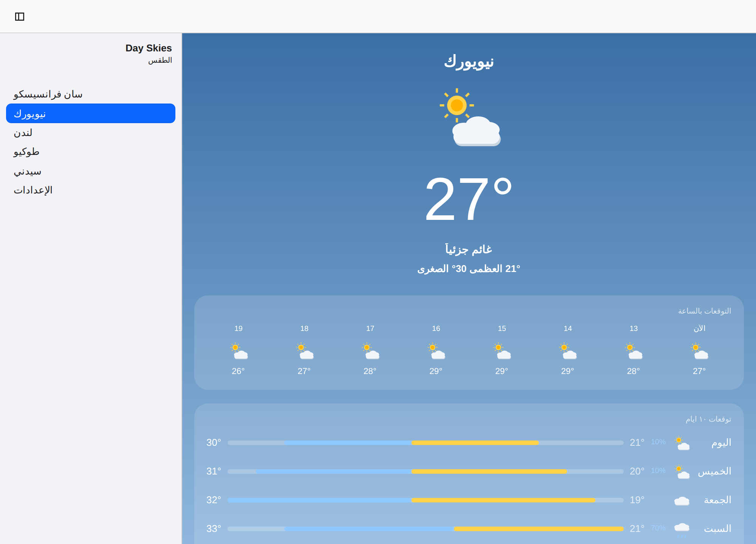Viewport: 756px width, 544px height.
Task: Click the نيويورك city title heading
Action: pos(469,62)
